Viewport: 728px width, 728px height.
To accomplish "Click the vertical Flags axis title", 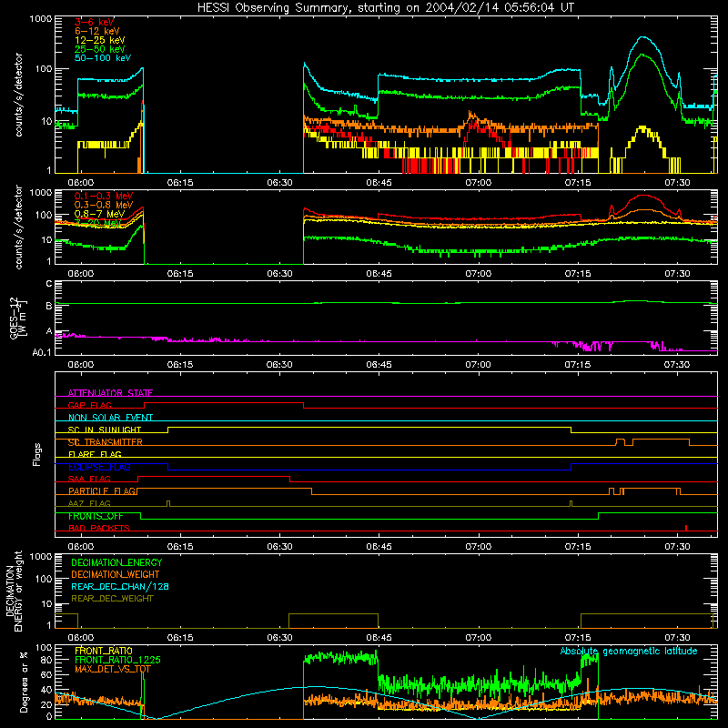I will tap(37, 454).
